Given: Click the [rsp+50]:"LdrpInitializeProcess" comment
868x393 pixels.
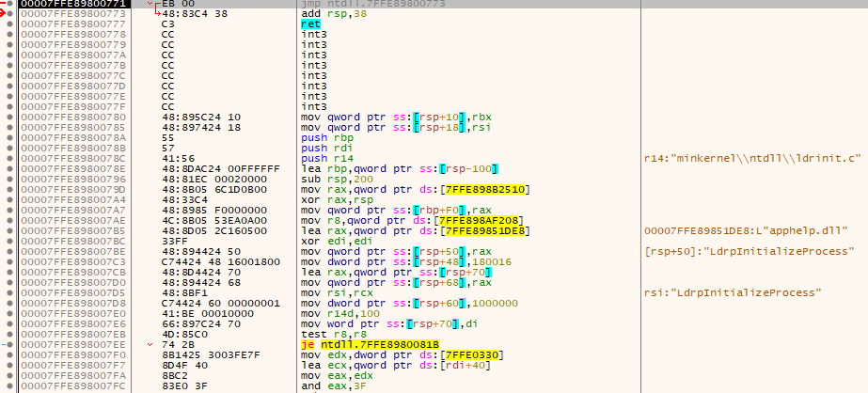Looking at the screenshot, I should click(750, 252).
